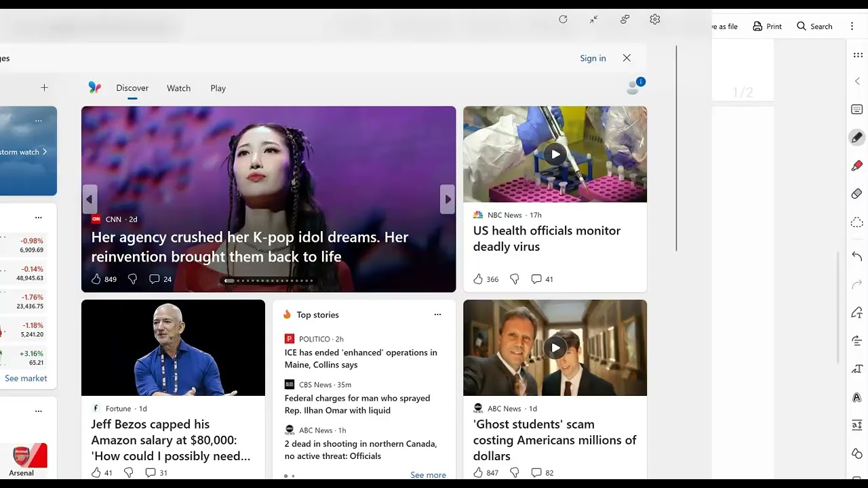Open the Top stories more options menu
Viewport: 868px width, 488px height.
tap(437, 314)
